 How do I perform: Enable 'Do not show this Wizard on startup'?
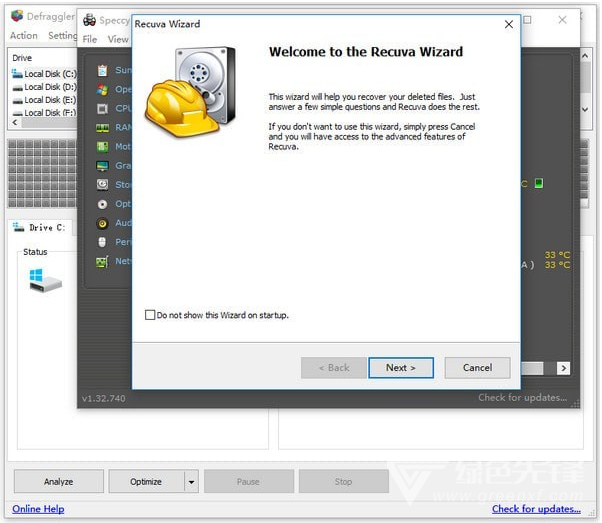point(150,315)
